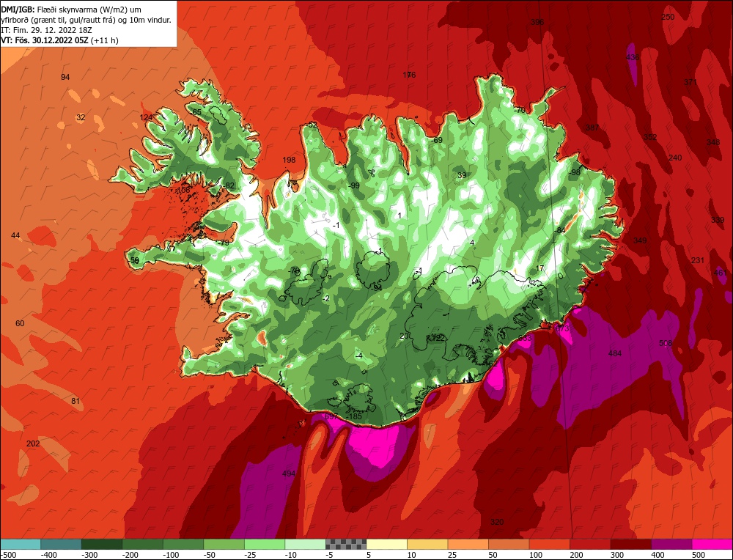The image size is (733, 560).
Task: Select the value -65 in the Westfjords
Action: coord(196,112)
